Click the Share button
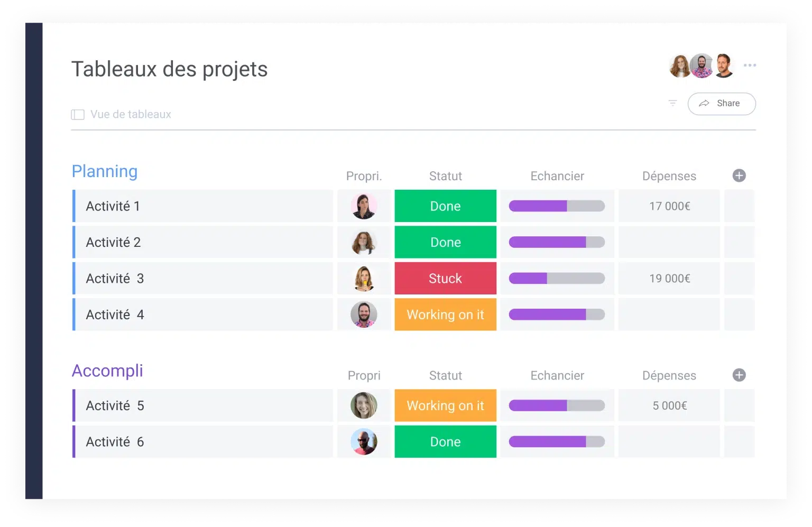This screenshot has width=812, height=527. [721, 104]
